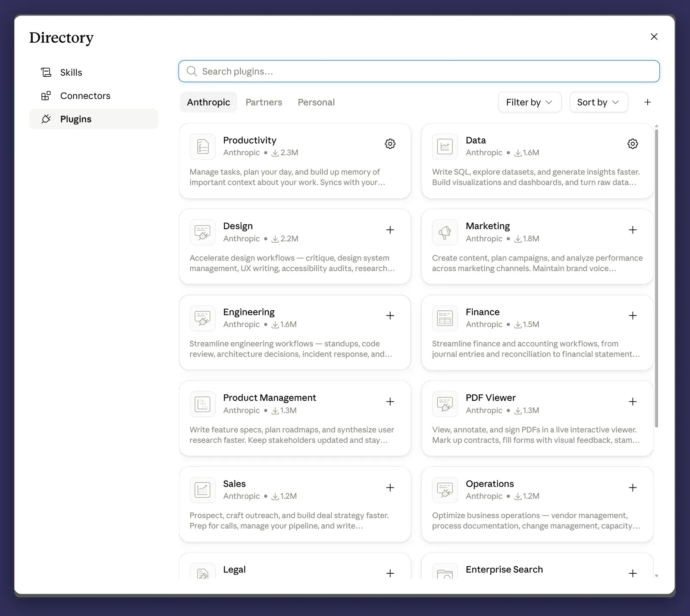Add the Finance plugin with plus icon
This screenshot has width=690, height=616.
(x=633, y=316)
